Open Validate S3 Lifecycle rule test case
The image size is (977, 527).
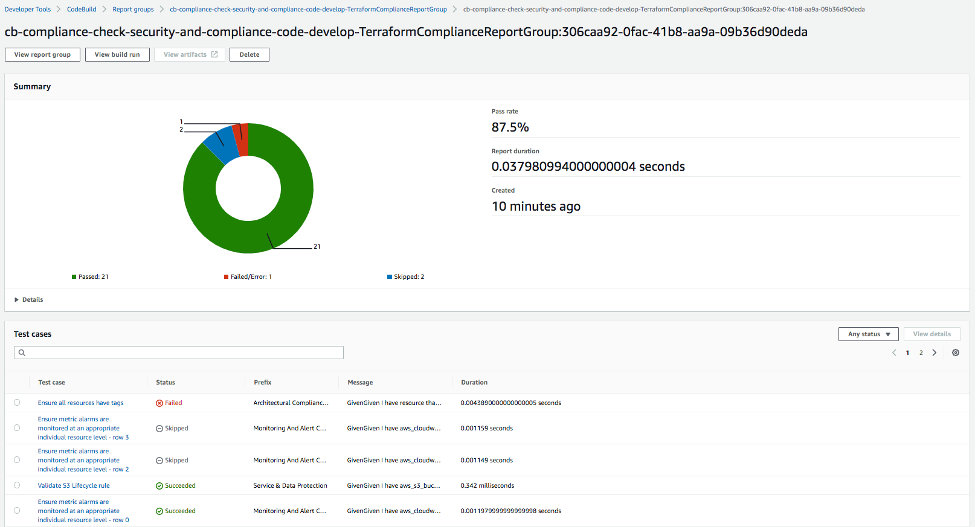pos(74,486)
